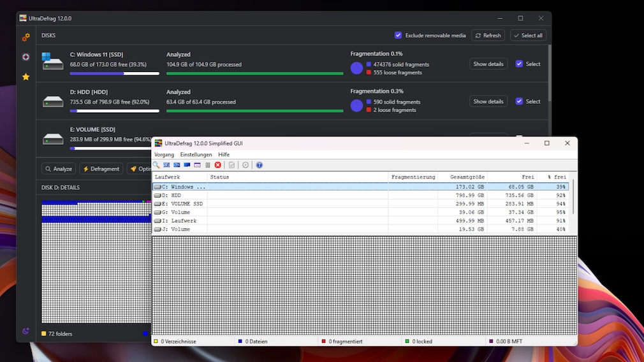Open the Einstellungen menu
644x362 pixels.
tap(196, 155)
